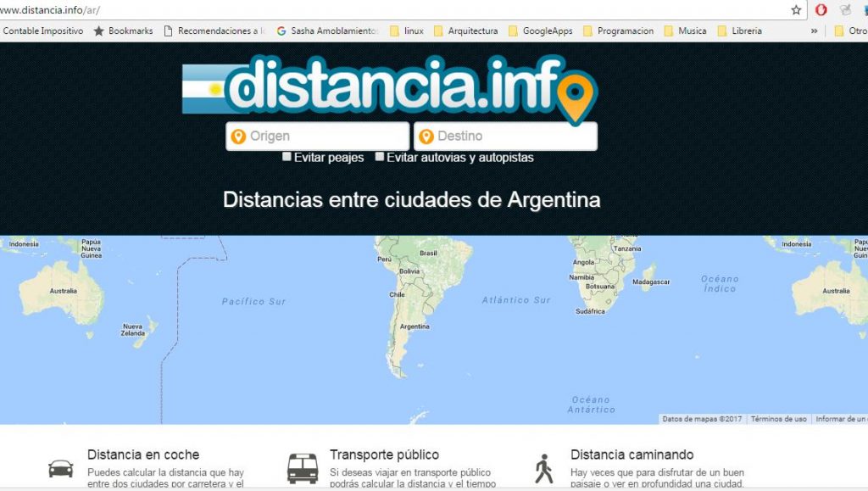The width and height of the screenshot is (868, 491).
Task: Open Transporte público heading
Action: [x=384, y=455]
